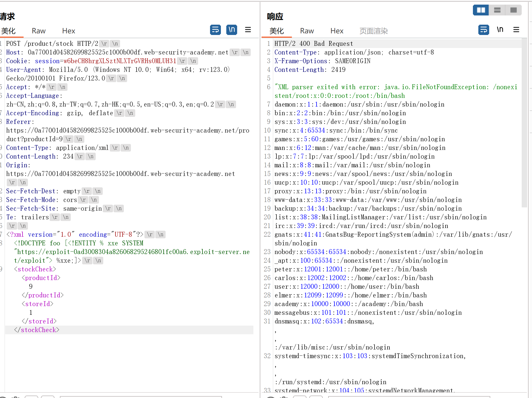The height and width of the screenshot is (398, 532).
Task: Click the opening <stockCheck> tag
Action: [35, 269]
